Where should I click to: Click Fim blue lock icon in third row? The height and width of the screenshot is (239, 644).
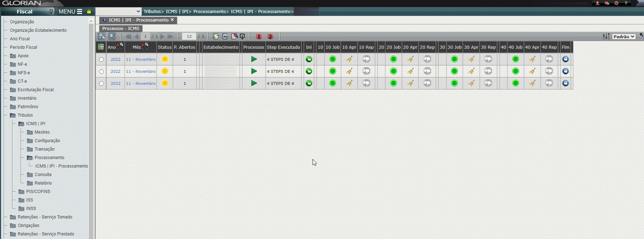click(x=565, y=83)
